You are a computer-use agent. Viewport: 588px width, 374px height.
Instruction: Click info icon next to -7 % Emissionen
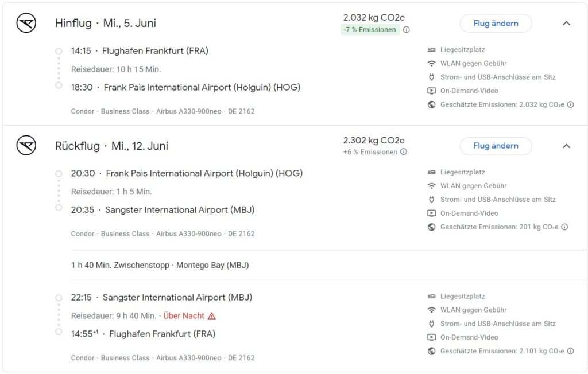pos(406,30)
